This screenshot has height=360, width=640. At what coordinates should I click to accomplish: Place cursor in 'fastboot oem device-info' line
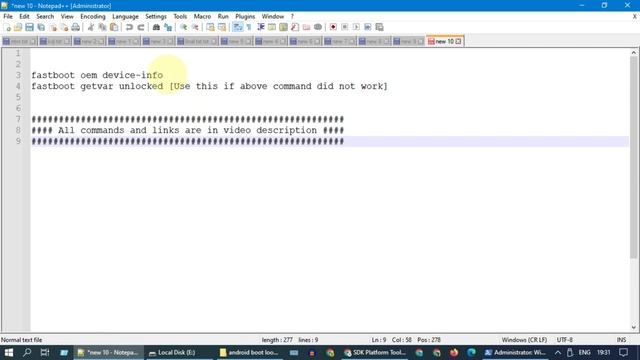(97, 75)
